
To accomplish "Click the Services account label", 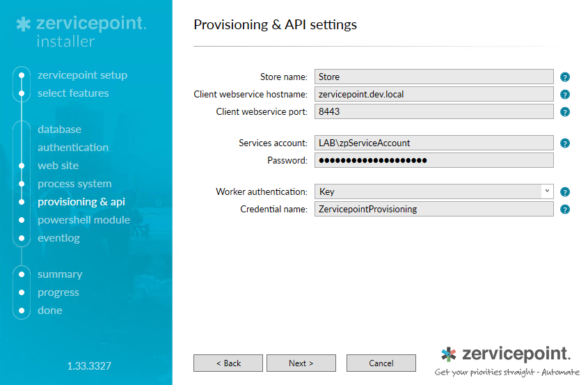I will (273, 143).
